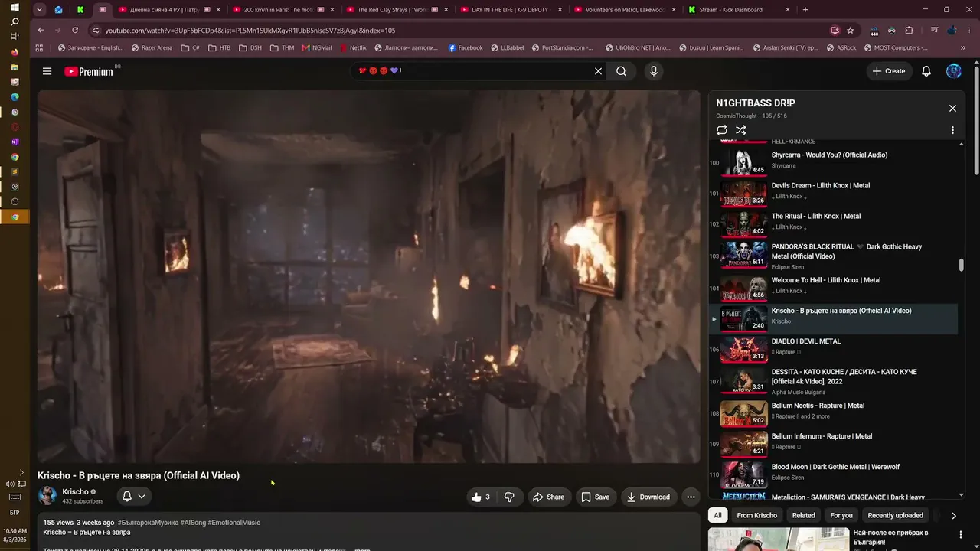
Task: Open the playlist three-dot options menu
Action: (x=952, y=130)
